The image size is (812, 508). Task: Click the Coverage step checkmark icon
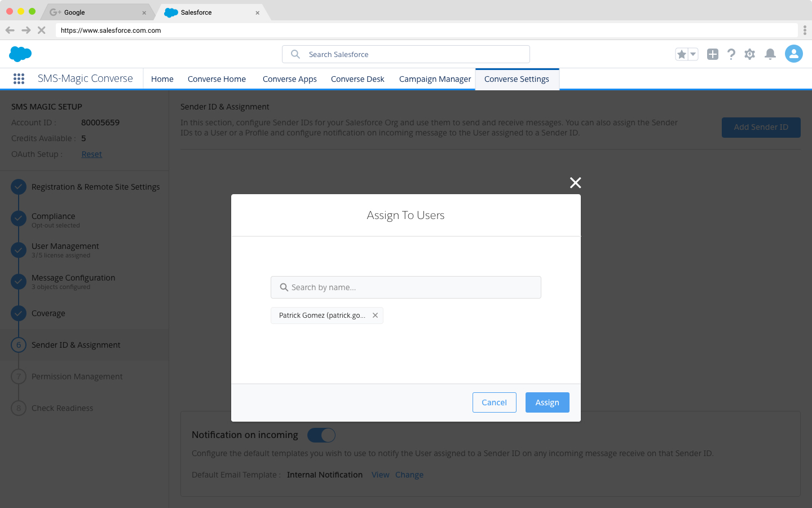(x=19, y=313)
